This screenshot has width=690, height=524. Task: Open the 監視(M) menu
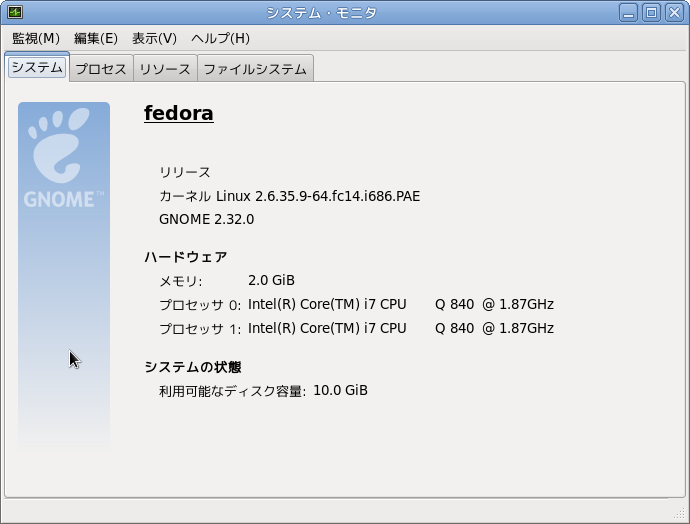[36, 38]
